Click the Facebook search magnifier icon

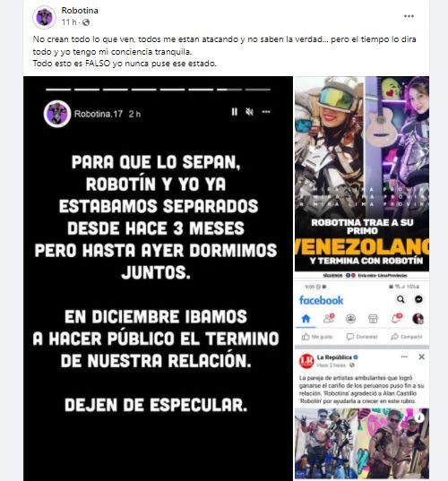coord(401,299)
